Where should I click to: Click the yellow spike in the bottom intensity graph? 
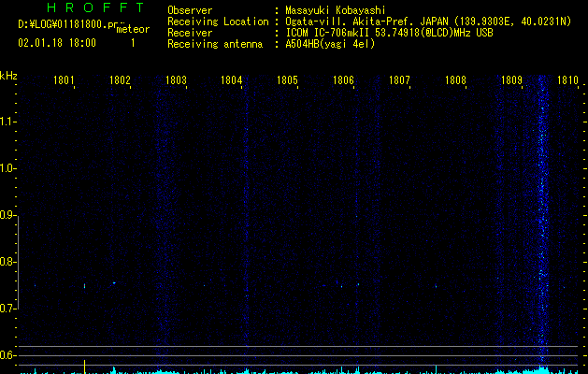pyautogui.click(x=84, y=367)
